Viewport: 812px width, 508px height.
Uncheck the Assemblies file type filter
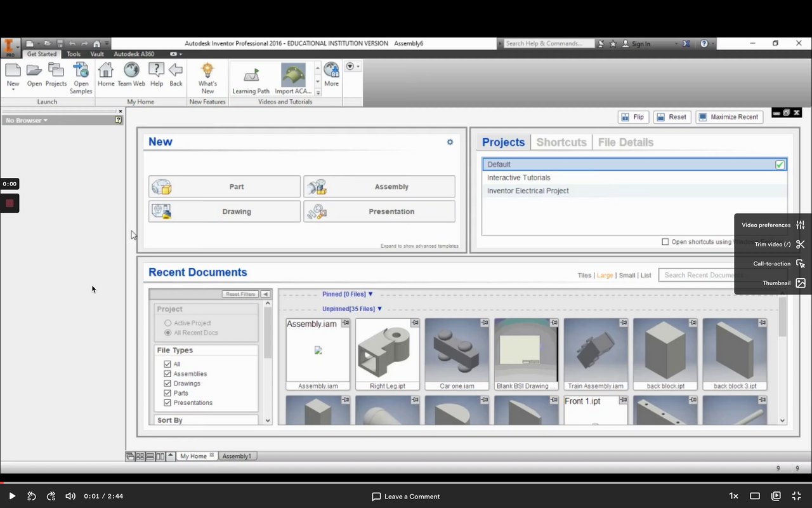[x=167, y=373]
